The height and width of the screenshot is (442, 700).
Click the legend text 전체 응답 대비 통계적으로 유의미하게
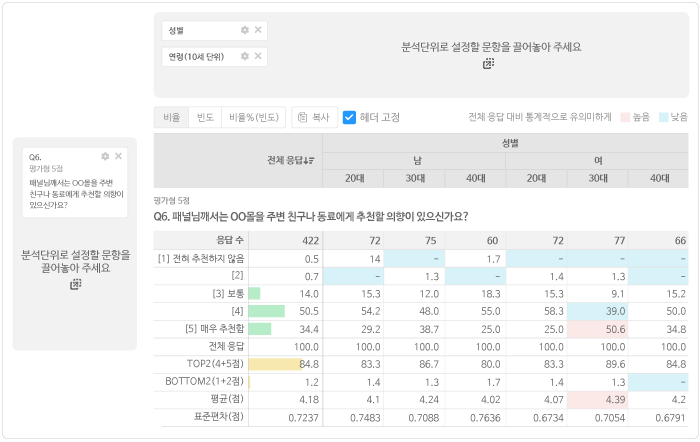click(540, 117)
